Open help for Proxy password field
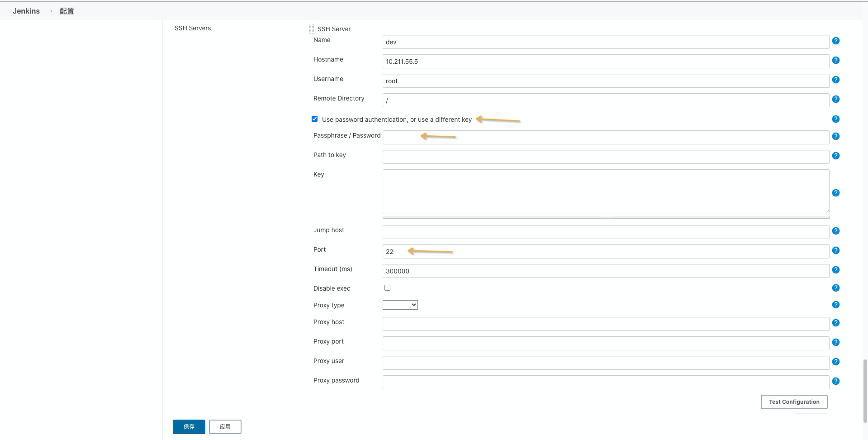868x440 pixels. click(x=835, y=381)
